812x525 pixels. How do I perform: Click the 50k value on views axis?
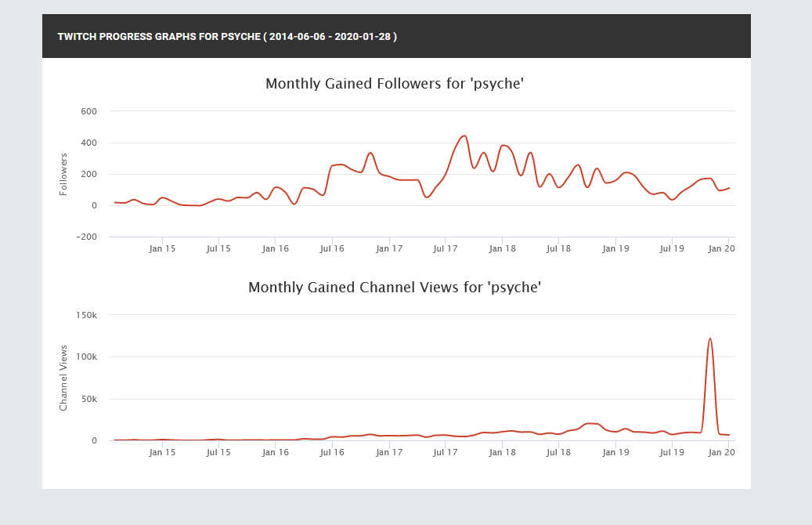88,399
